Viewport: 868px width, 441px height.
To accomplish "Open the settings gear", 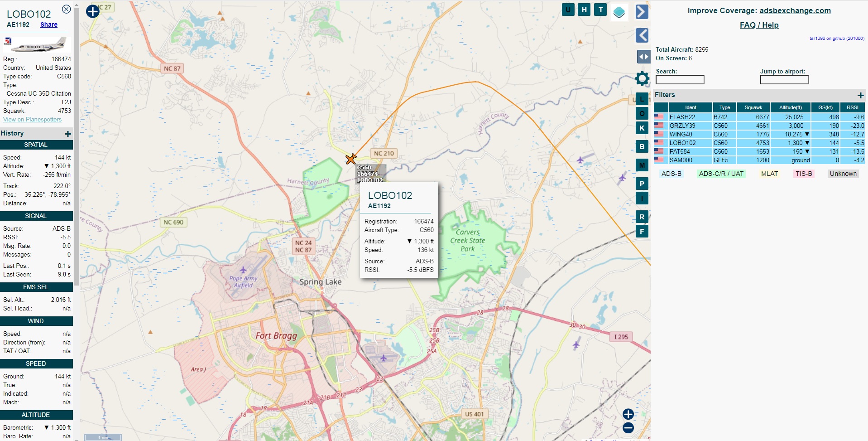I will [642, 78].
